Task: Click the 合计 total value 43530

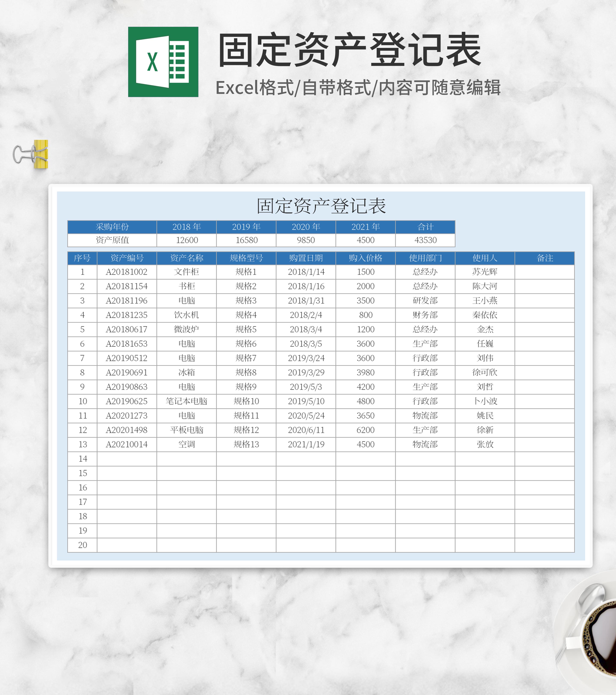Action: click(425, 240)
